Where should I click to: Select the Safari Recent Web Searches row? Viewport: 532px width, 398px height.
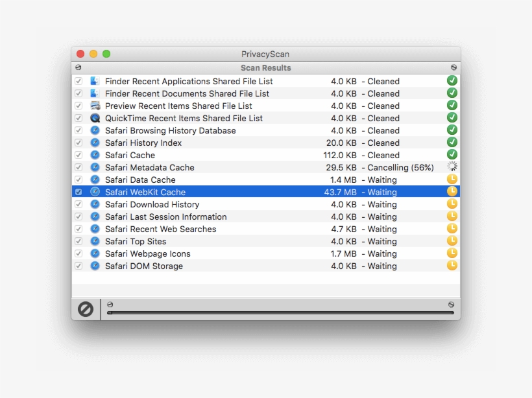click(x=265, y=229)
